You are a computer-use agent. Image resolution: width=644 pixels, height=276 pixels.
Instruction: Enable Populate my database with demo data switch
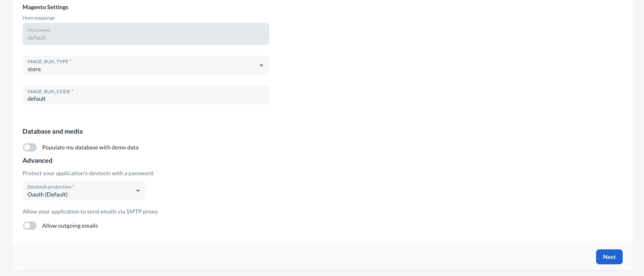click(x=30, y=147)
